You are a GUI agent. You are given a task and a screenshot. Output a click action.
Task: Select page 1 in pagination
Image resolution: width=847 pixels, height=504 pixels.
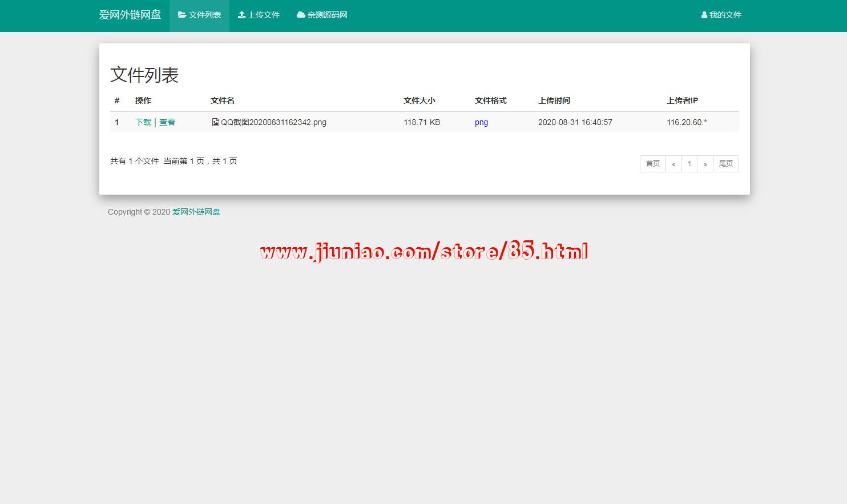tap(689, 164)
